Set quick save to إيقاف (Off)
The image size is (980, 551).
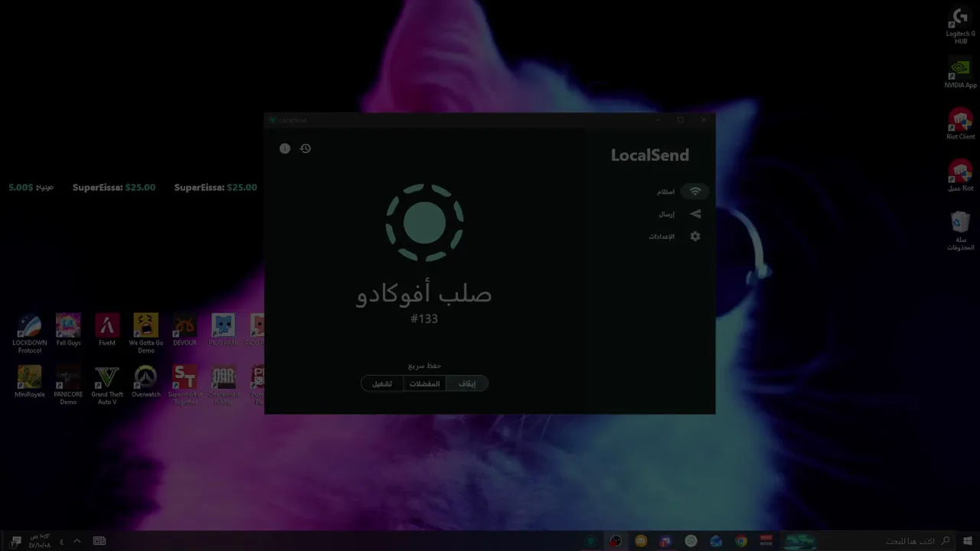[x=467, y=383]
